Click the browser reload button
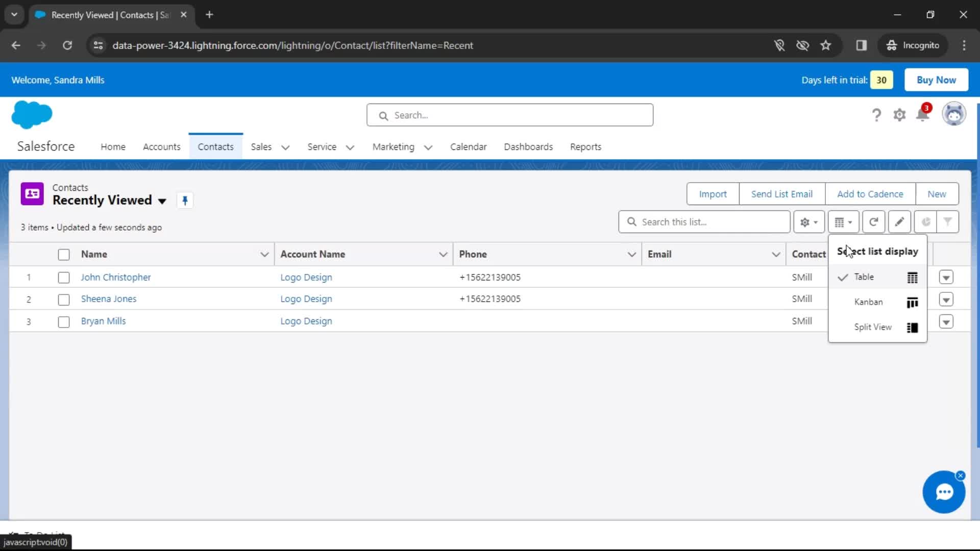This screenshot has width=980, height=551. [67, 45]
